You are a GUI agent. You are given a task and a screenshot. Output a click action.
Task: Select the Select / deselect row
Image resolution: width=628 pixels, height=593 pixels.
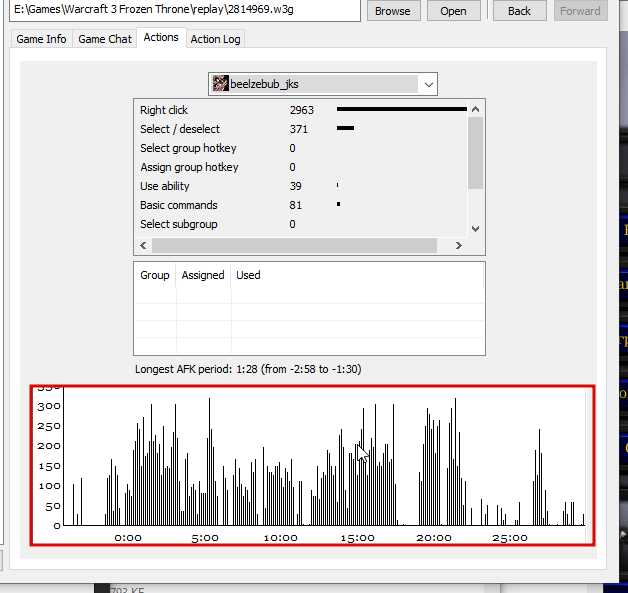pos(301,129)
